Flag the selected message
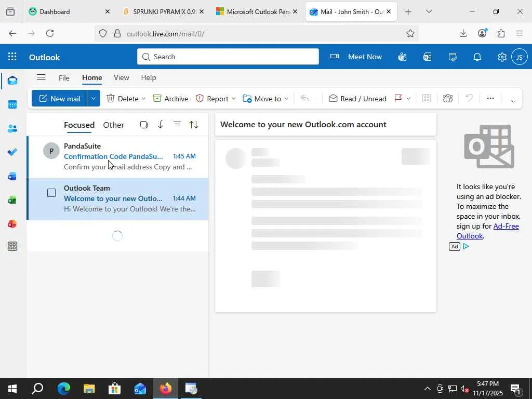Viewport: 532px width, 399px height. pos(398,98)
